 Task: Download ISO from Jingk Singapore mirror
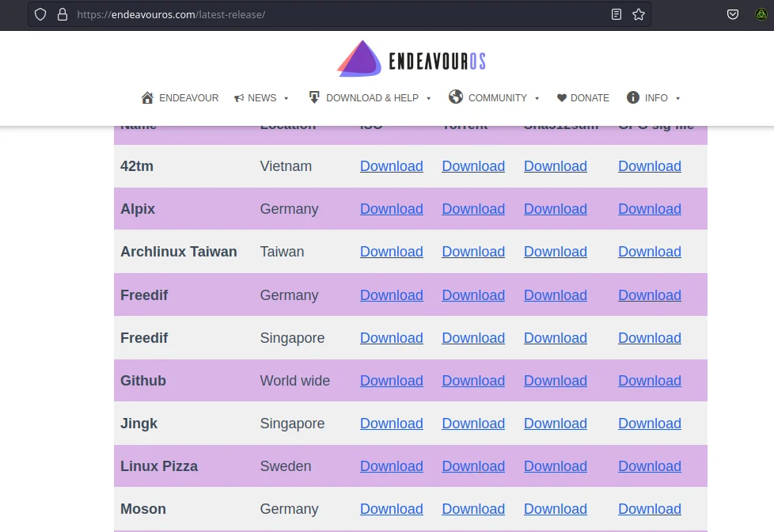tap(392, 424)
